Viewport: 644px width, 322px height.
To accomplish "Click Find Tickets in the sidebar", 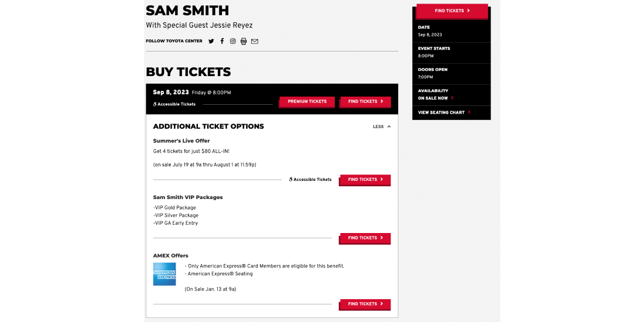I will [x=452, y=11].
